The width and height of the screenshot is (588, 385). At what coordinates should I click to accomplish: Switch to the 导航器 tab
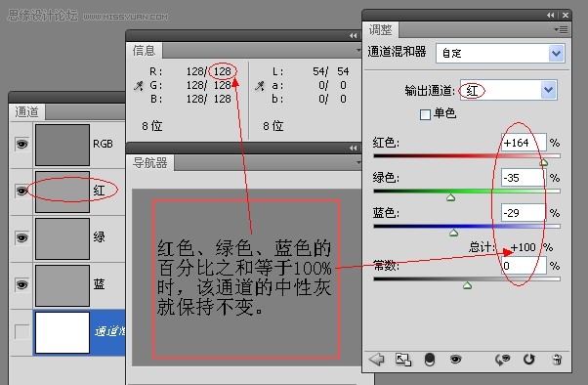coord(150,163)
